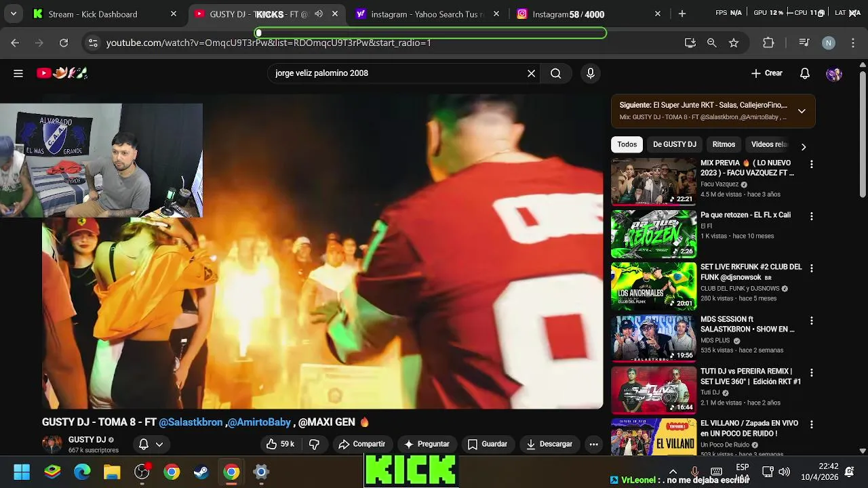Go to YouTube home via logo

(x=62, y=73)
